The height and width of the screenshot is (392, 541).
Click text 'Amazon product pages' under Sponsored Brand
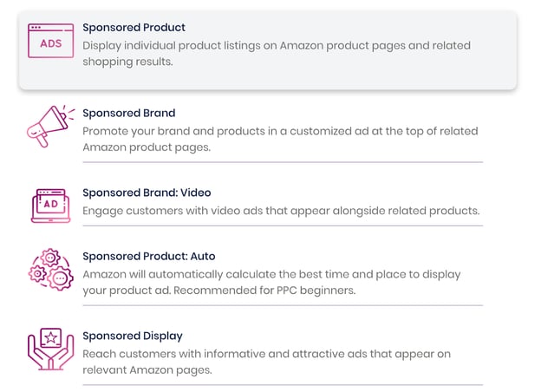147,147
